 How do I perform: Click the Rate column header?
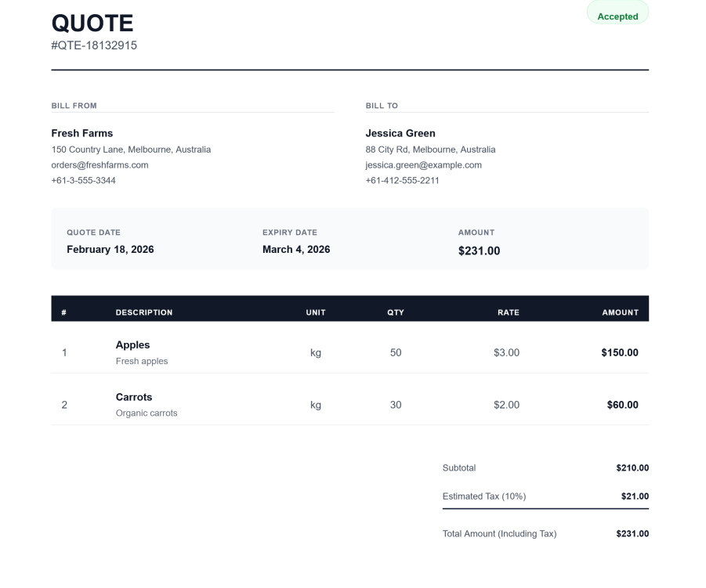coord(508,312)
